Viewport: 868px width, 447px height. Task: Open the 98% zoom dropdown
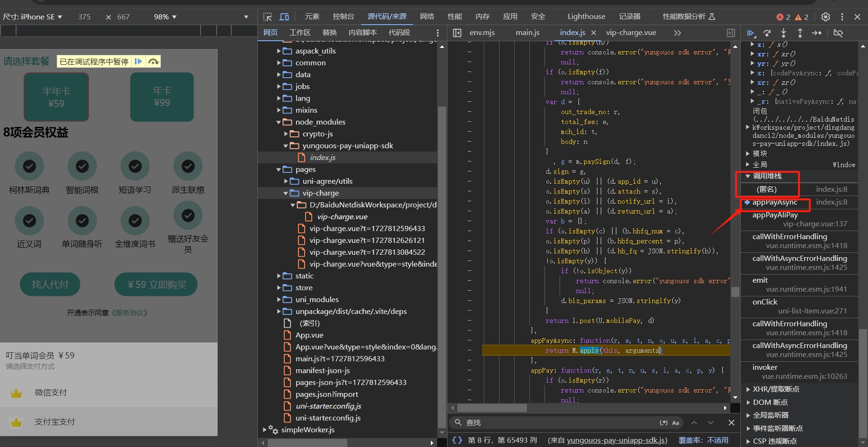click(x=165, y=17)
